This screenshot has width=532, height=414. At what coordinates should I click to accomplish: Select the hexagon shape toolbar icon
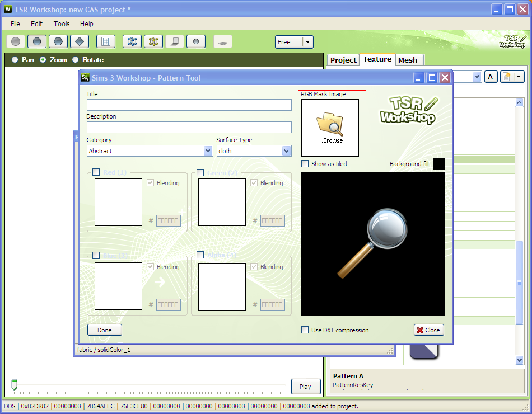[58, 42]
